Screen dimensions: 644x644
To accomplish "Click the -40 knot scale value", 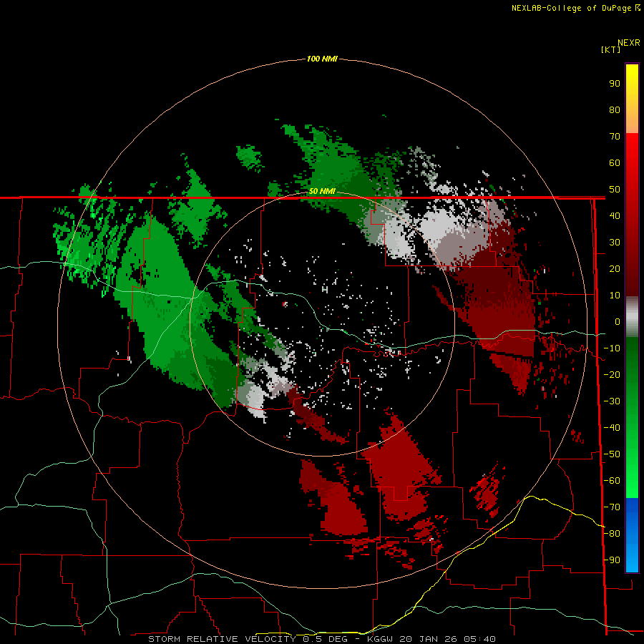I will 612,428.
